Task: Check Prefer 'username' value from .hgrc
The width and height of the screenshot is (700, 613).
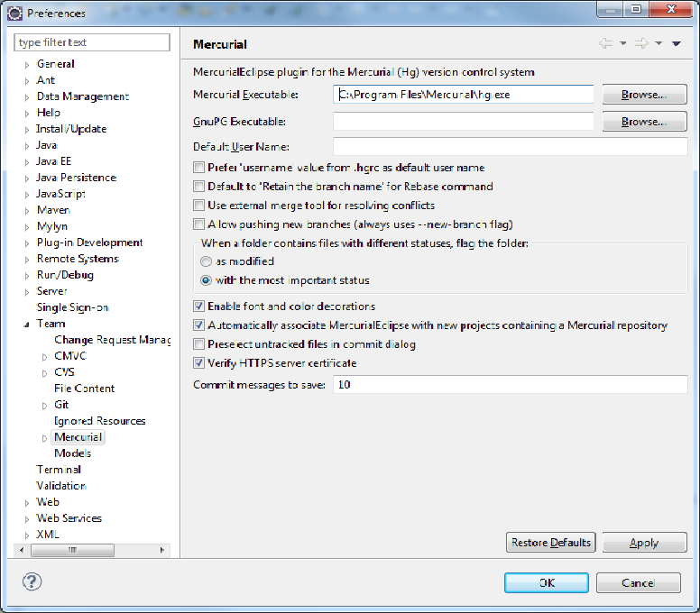Action: click(x=198, y=168)
